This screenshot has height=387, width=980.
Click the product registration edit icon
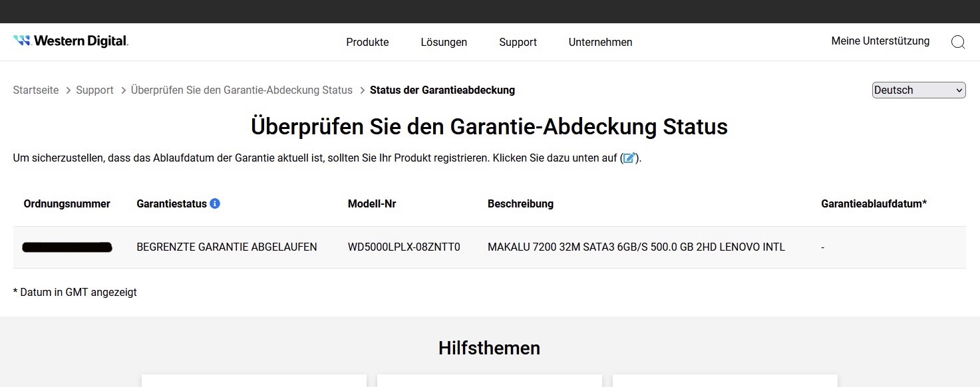pyautogui.click(x=629, y=158)
